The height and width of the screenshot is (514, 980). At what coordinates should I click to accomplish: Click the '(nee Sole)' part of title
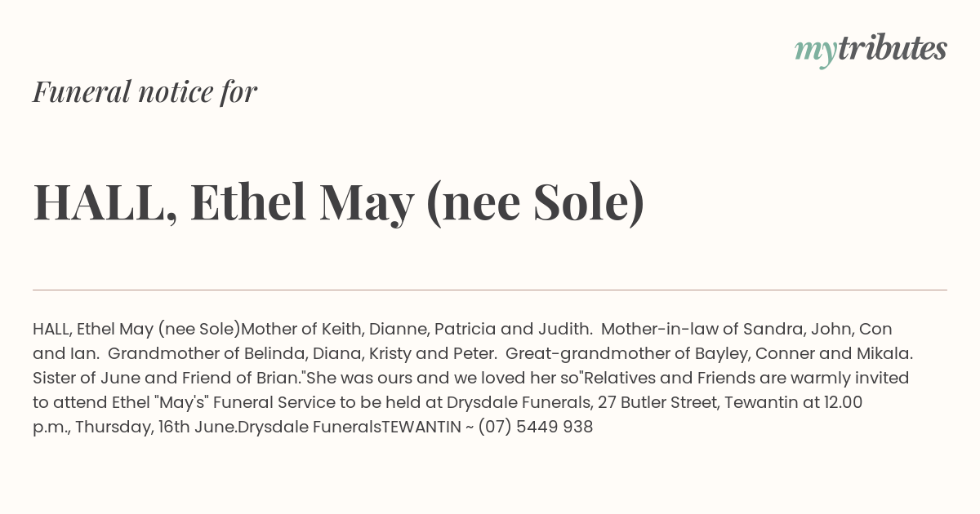tap(536, 203)
